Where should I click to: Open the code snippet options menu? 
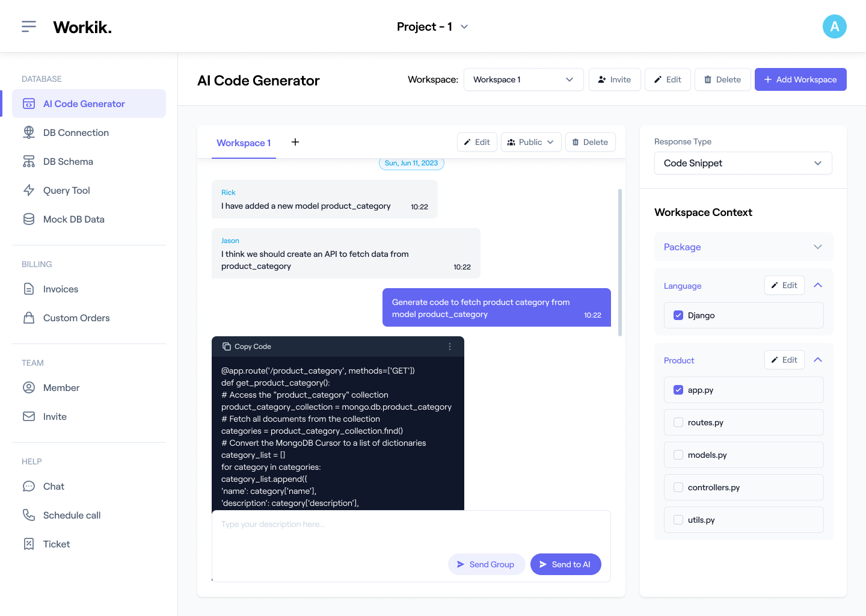point(449,346)
